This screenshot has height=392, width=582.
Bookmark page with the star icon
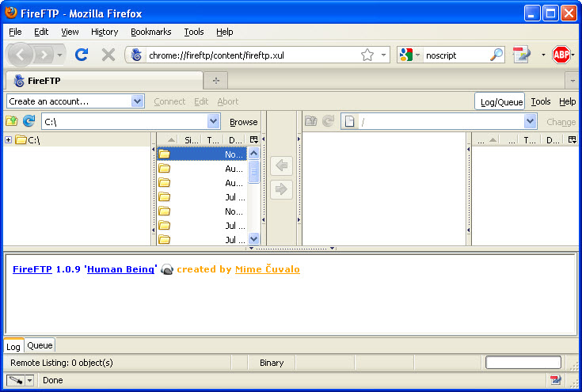tap(367, 55)
